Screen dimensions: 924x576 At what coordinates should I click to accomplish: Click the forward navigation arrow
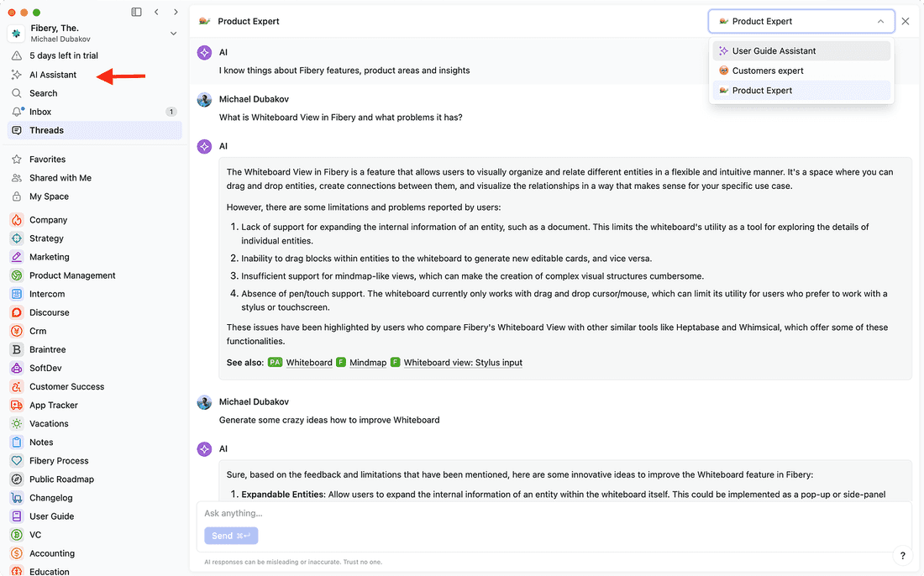coord(176,12)
